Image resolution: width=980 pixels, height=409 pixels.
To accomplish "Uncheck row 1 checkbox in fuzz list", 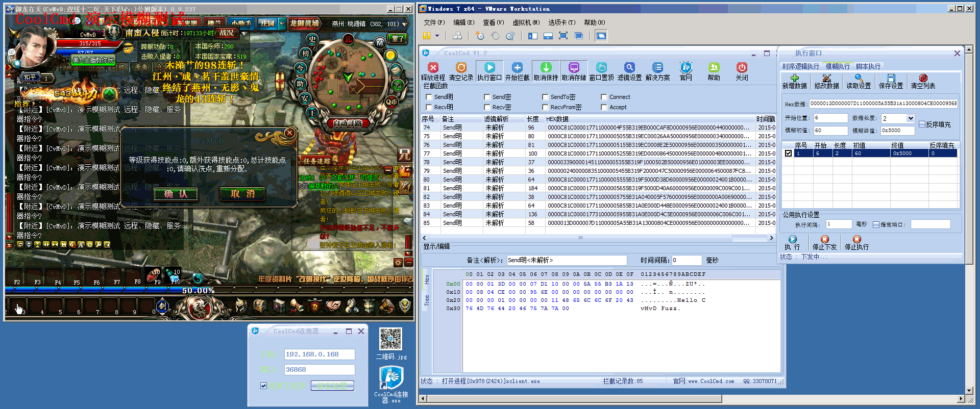I will (x=788, y=153).
